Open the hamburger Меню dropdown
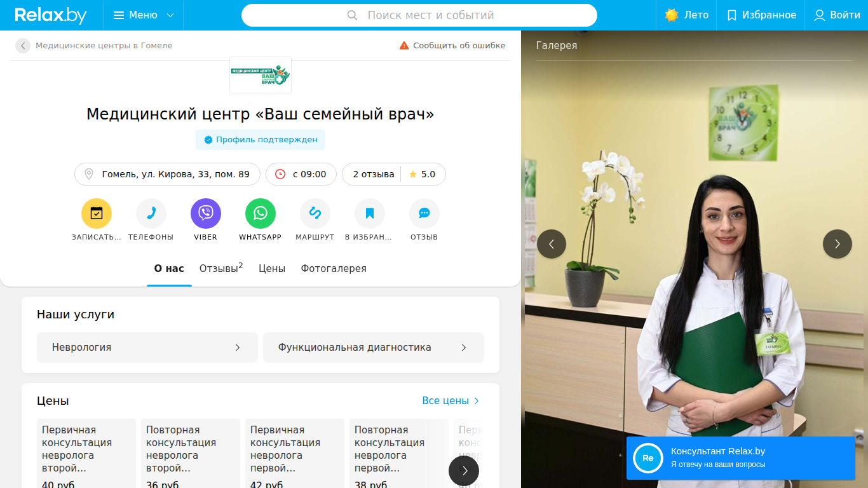This screenshot has width=868, height=488. click(143, 15)
